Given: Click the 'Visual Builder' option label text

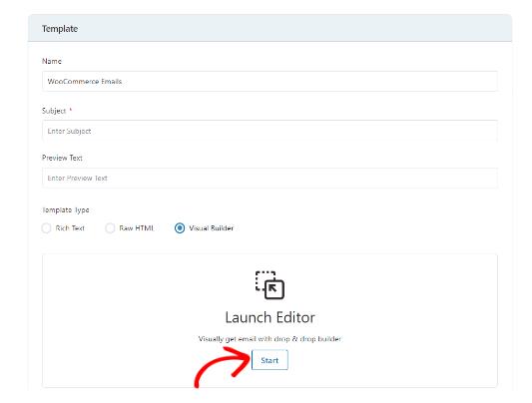Looking at the screenshot, I should [211, 228].
